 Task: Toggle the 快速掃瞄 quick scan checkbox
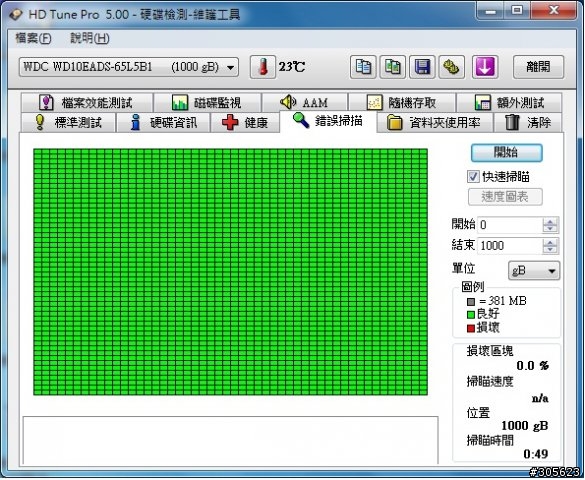473,176
